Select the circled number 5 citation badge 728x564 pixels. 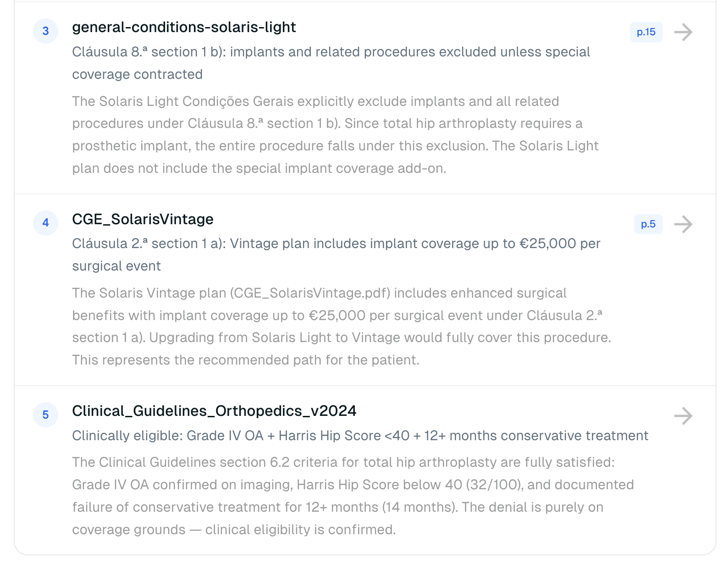[45, 415]
